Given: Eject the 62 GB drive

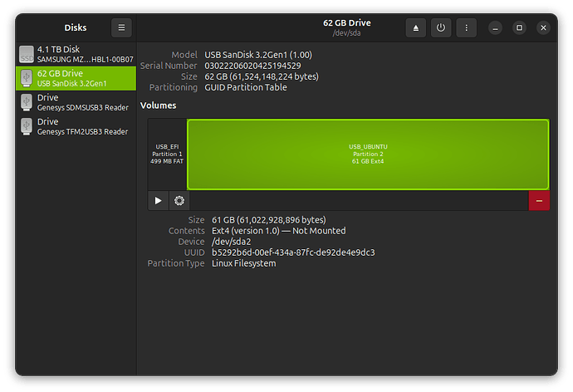Looking at the screenshot, I should point(415,27).
